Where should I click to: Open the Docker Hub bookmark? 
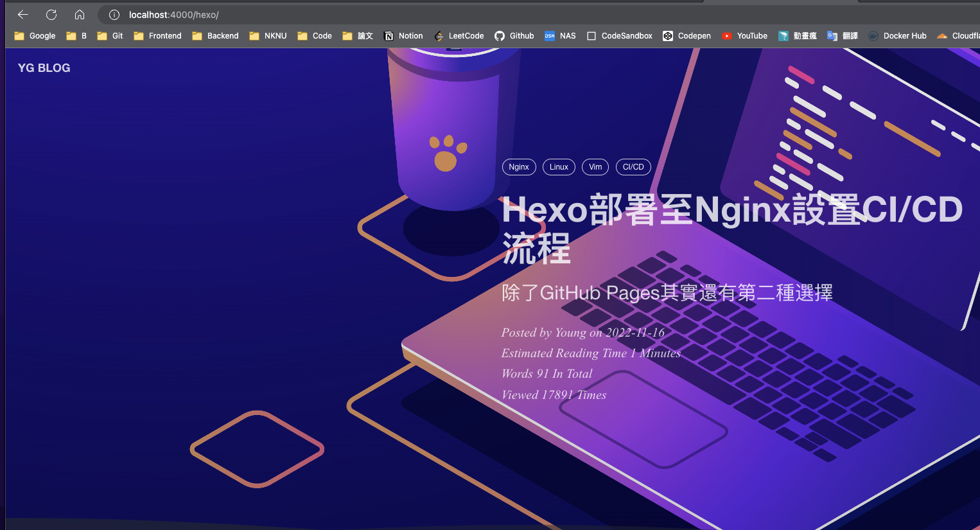897,36
